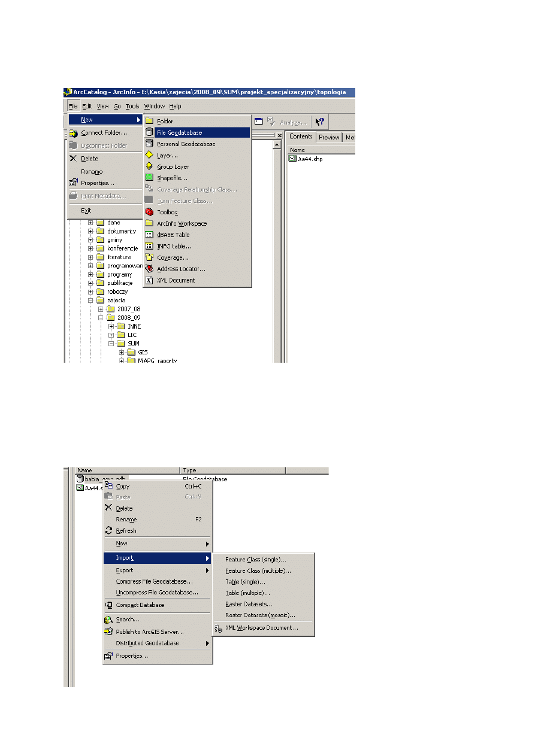This screenshot has width=535, height=756.
Task: Click the Connect Folder icon
Action: coord(73,133)
